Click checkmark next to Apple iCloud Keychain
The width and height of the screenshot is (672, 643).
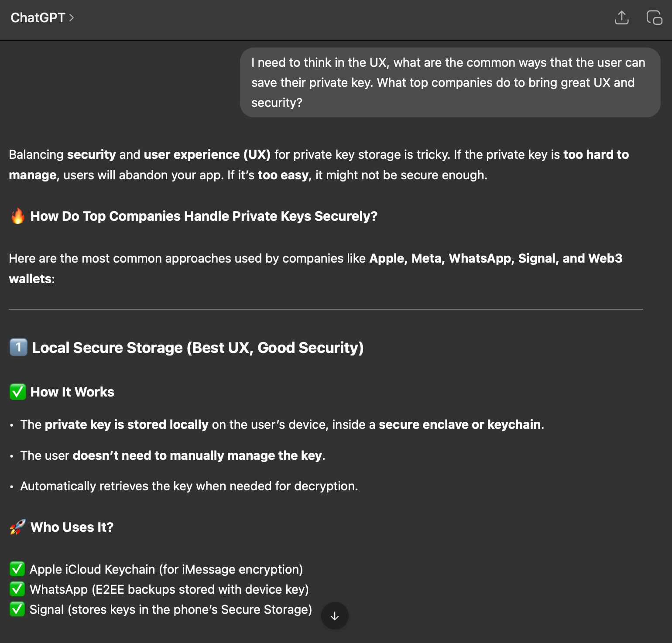[17, 569]
